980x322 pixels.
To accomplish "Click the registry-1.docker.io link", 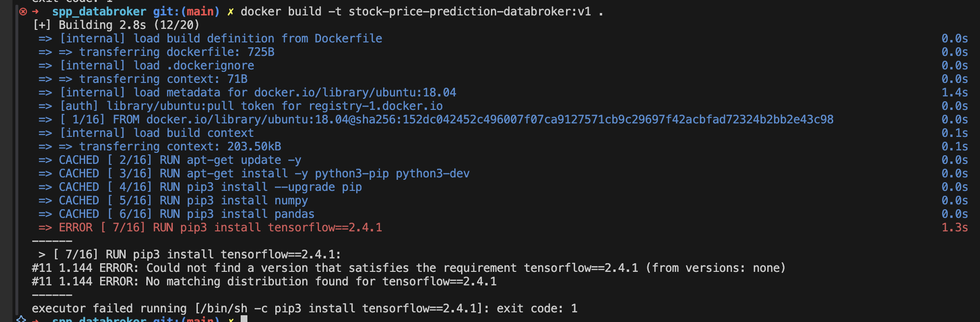I will tap(376, 106).
